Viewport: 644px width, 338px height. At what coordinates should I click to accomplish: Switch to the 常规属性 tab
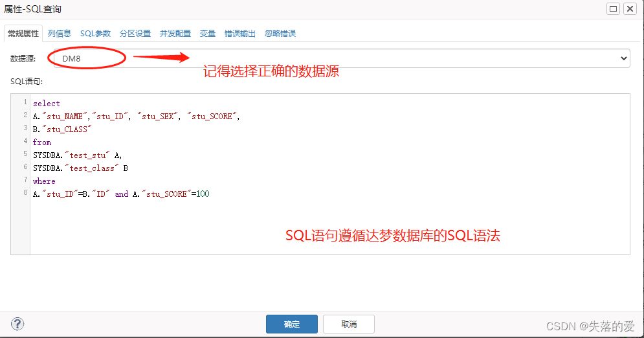coord(23,33)
